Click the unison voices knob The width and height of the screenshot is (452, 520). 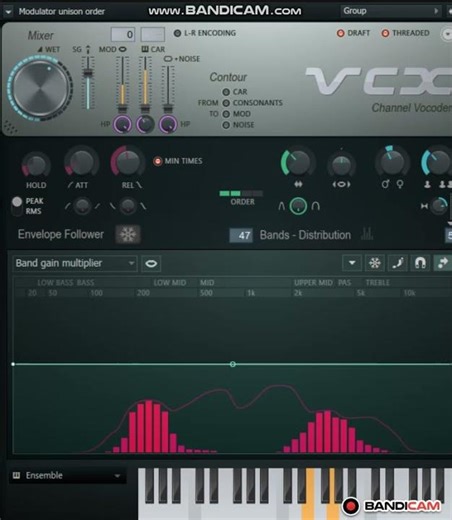(x=437, y=163)
